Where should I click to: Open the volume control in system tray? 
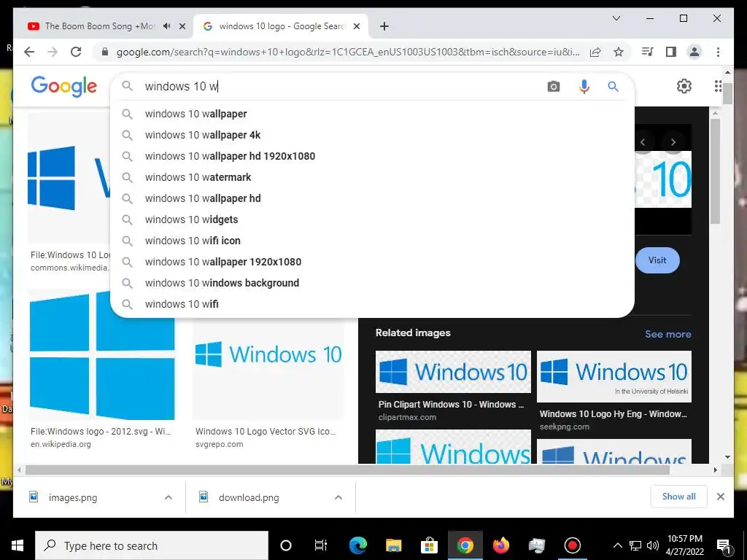[x=653, y=545]
